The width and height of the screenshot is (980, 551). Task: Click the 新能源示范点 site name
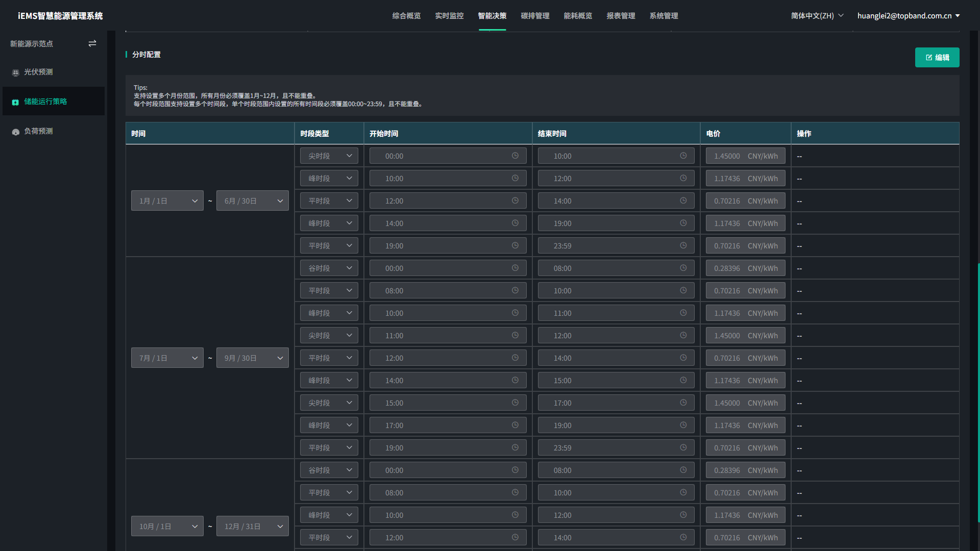(x=32, y=44)
